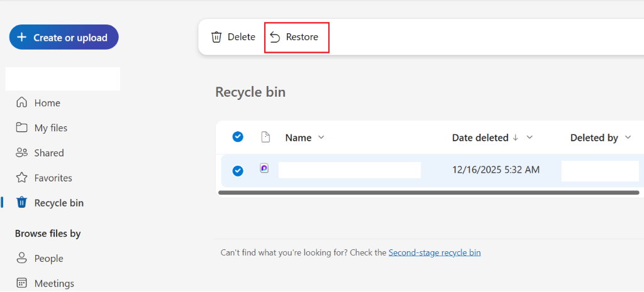Screen dimensions: 644x292
Task: Click the Shared people icon
Action: (22, 153)
